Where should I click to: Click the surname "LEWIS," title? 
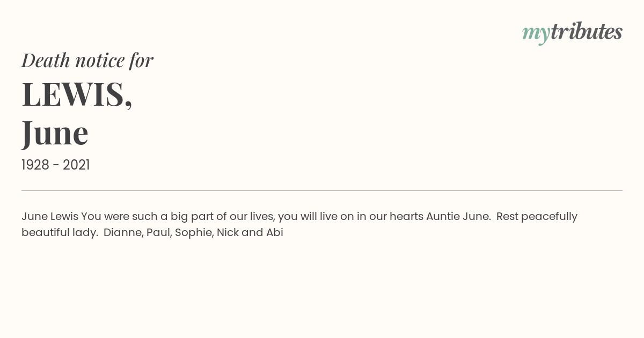click(x=77, y=94)
